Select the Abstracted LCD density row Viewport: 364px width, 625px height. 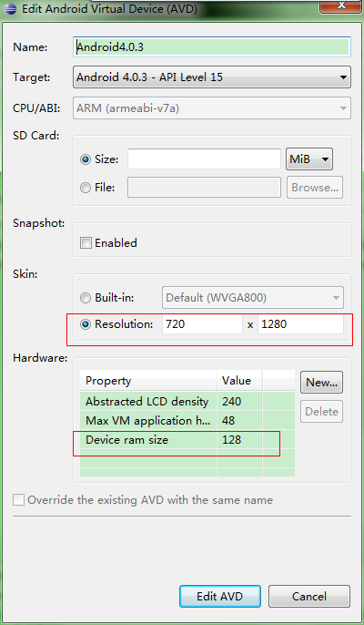pyautogui.click(x=187, y=402)
